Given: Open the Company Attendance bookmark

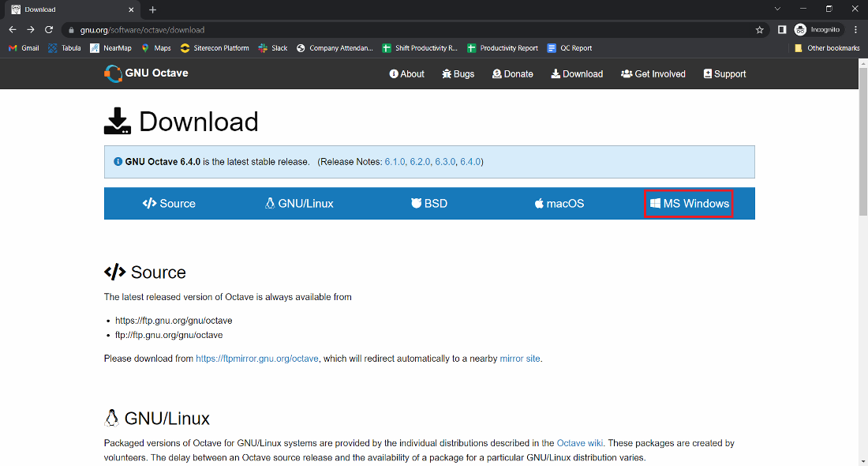Looking at the screenshot, I should pos(335,48).
